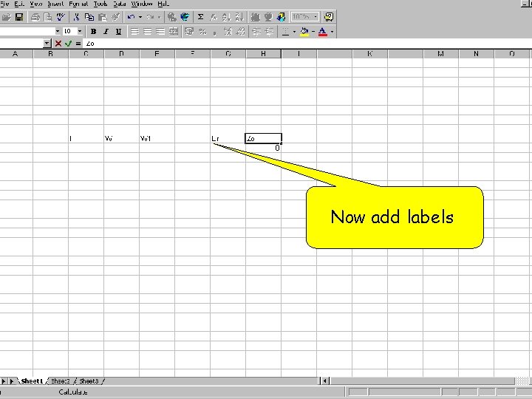Screen dimensions: 532x399
Task: Apply the yellow Fill Color bucket
Action: (x=304, y=32)
